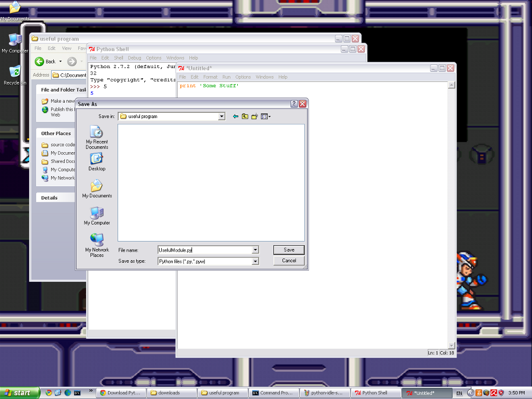
Task: Click the help question mark button in Save As
Action: pyautogui.click(x=294, y=104)
